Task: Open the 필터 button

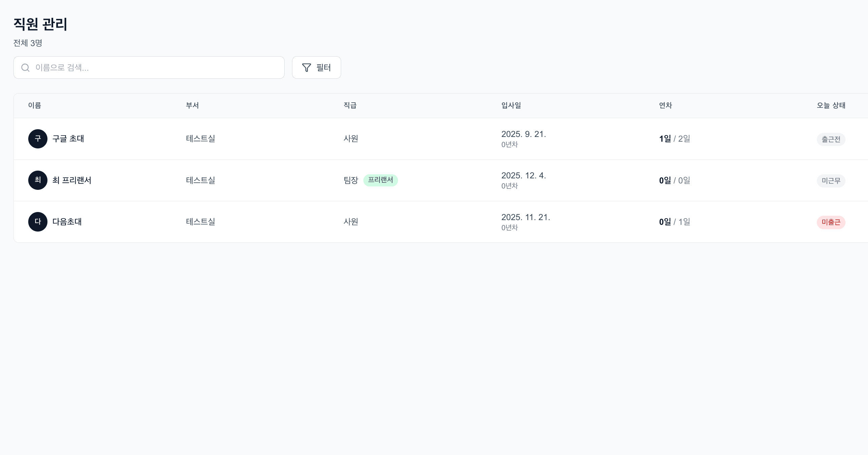Action: 316,68
